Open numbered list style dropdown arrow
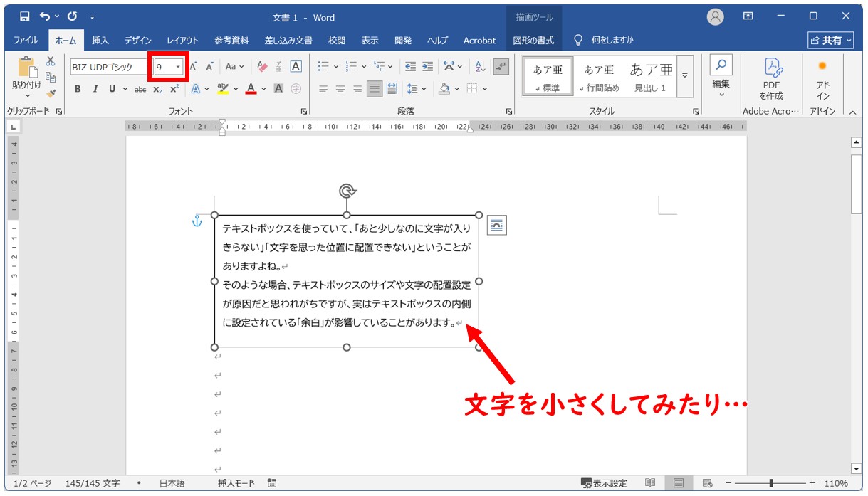Image resolution: width=868 pixels, height=496 pixels. 364,67
